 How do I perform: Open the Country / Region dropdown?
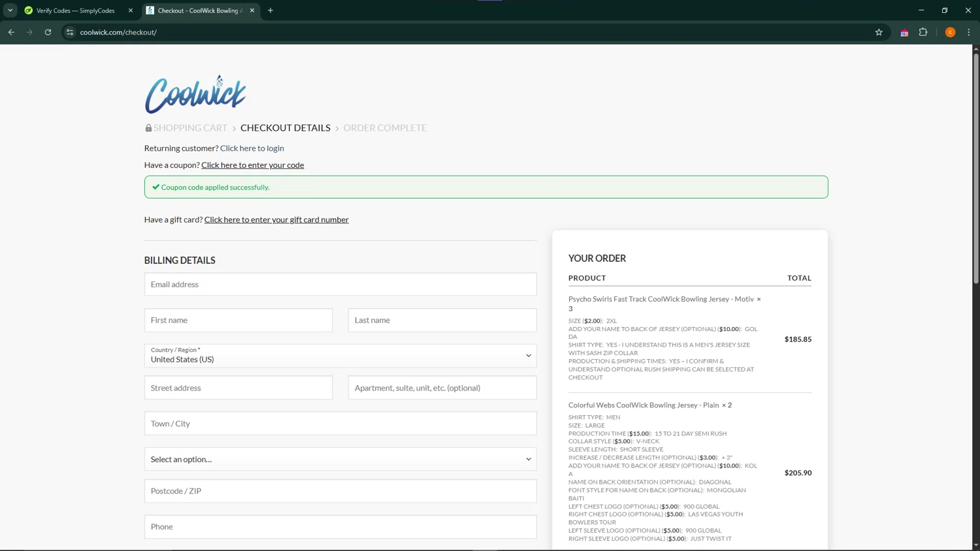pos(340,356)
